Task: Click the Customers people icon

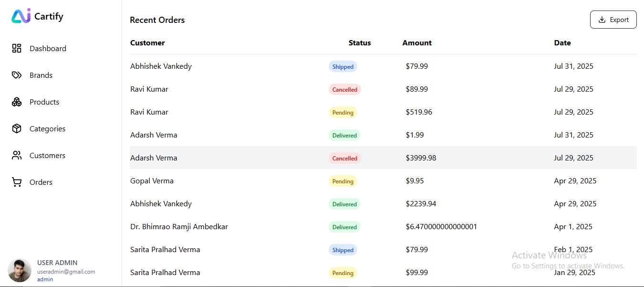Action: click(x=17, y=155)
